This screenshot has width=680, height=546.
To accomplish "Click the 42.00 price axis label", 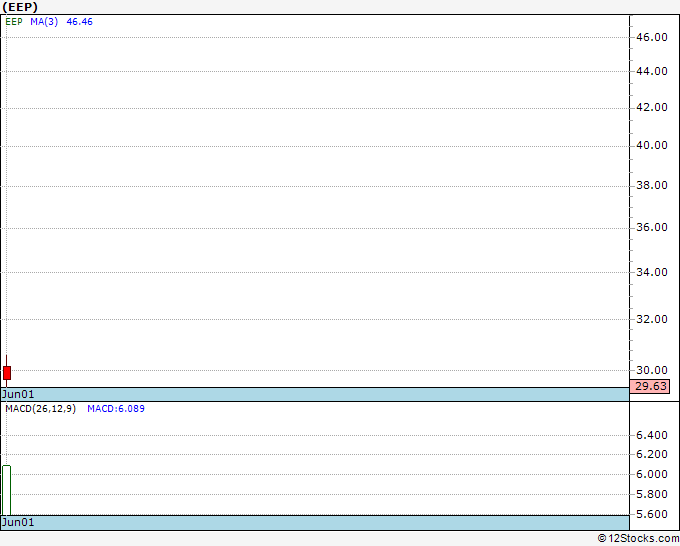I will 652,108.
